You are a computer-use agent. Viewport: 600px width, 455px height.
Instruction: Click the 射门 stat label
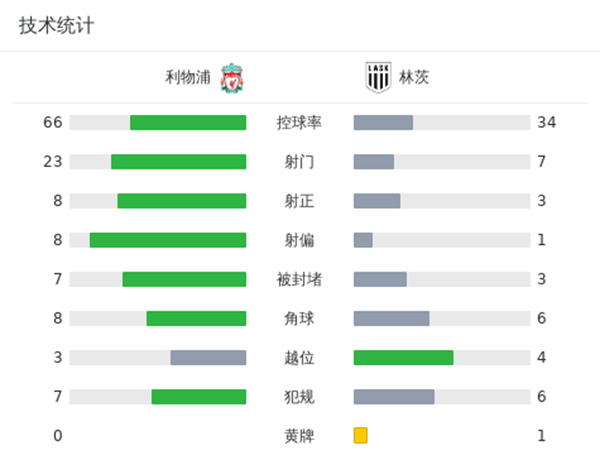coord(299,162)
